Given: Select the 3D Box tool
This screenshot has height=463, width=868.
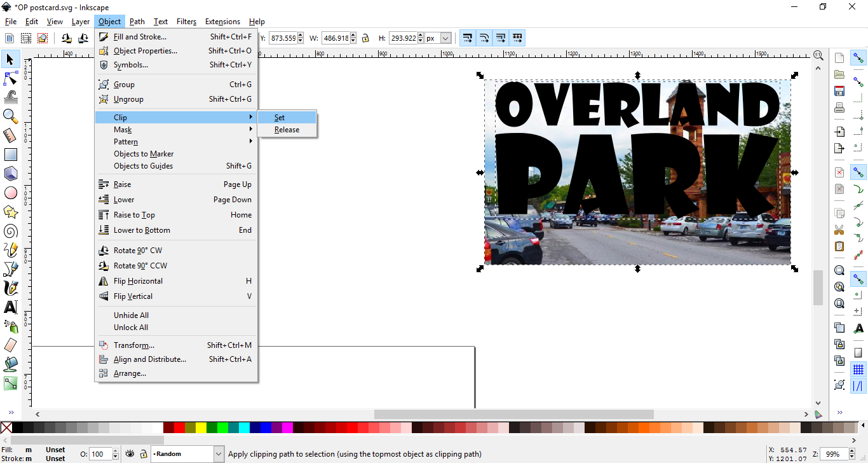Looking at the screenshot, I should (10, 174).
